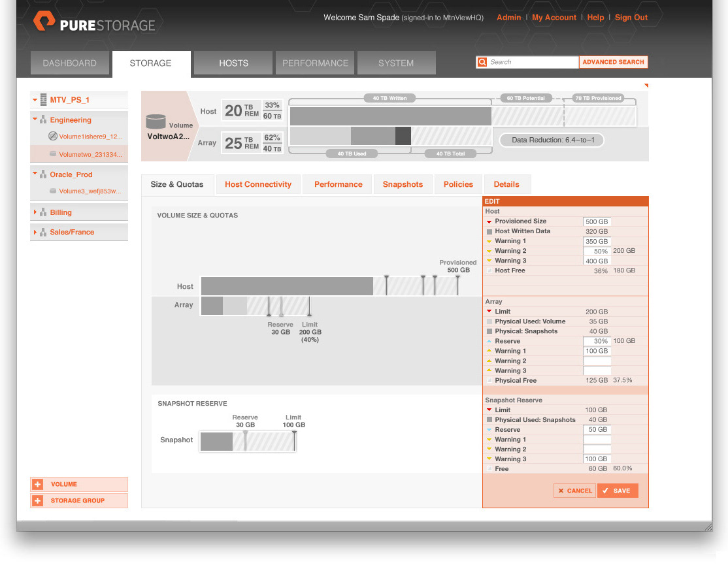Image resolution: width=728 pixels, height=569 pixels.
Task: Click the red marker icon for Snapshot Reserve Limit
Action: coord(489,410)
